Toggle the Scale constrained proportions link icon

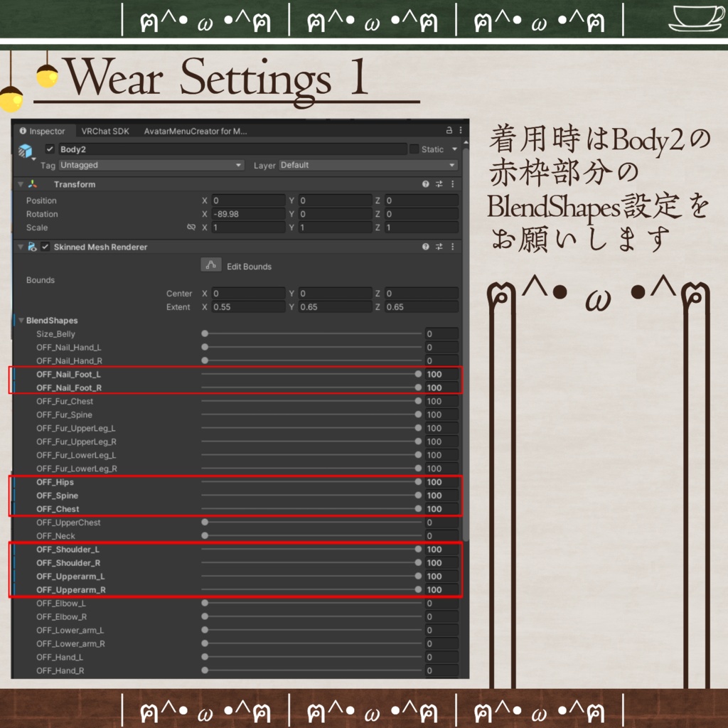(191, 227)
